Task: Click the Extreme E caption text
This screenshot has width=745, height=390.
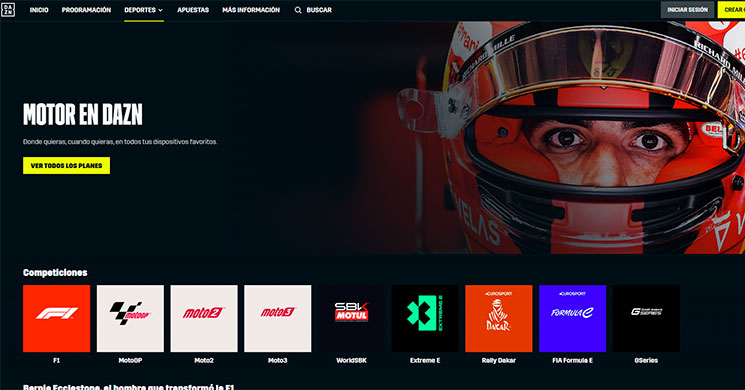Action: [425, 361]
